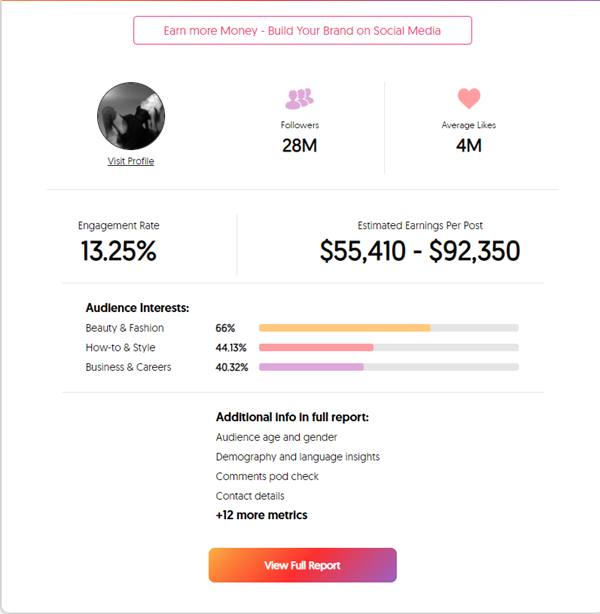
Task: Click the View Full Report button
Action: pos(302,565)
